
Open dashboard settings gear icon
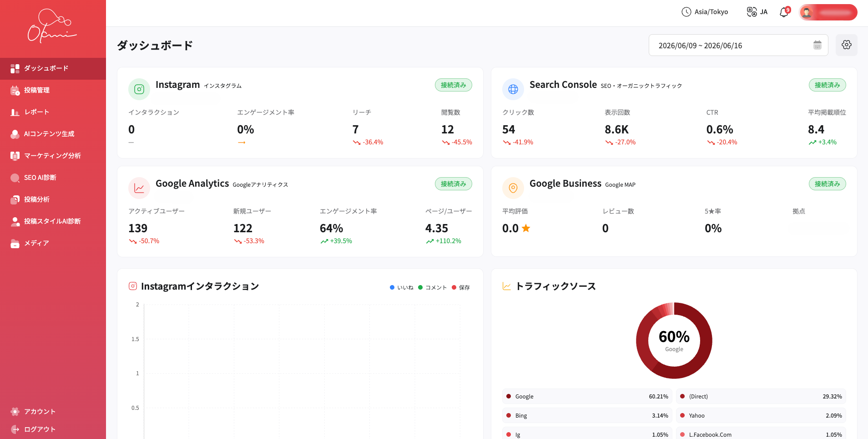pyautogui.click(x=846, y=45)
